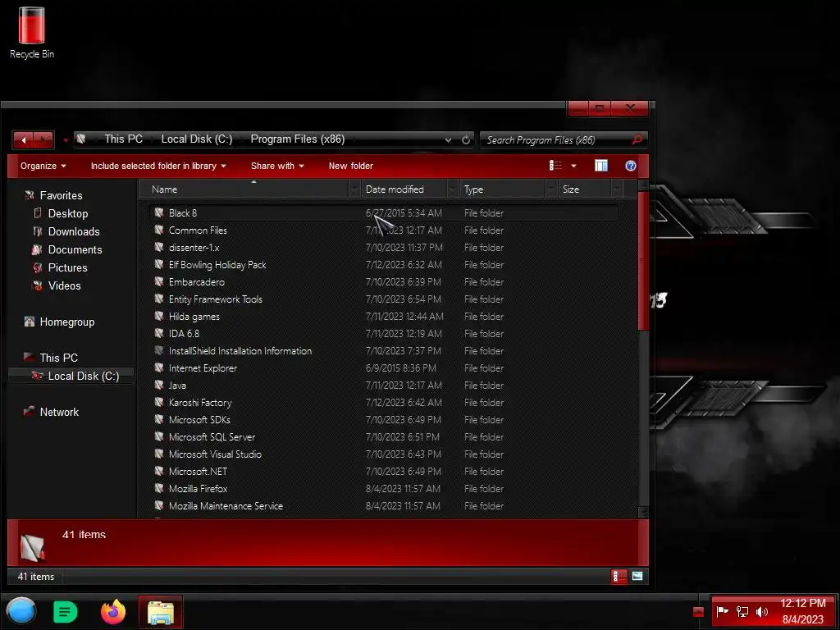Go back with the left arrow button
The width and height of the screenshot is (840, 630).
tap(24, 139)
